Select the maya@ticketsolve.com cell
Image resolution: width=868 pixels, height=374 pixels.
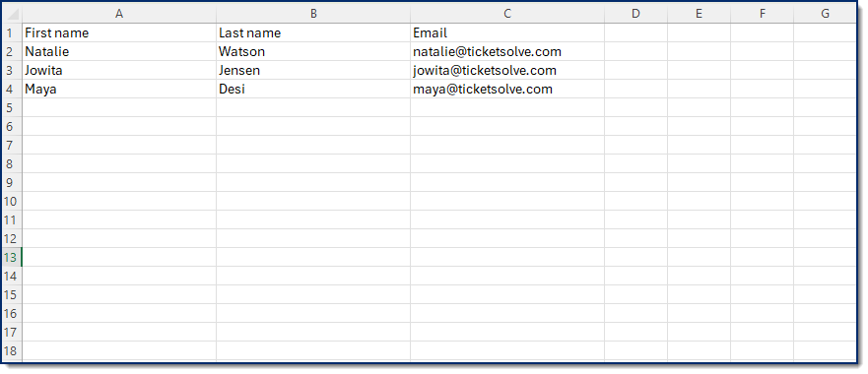click(x=507, y=90)
